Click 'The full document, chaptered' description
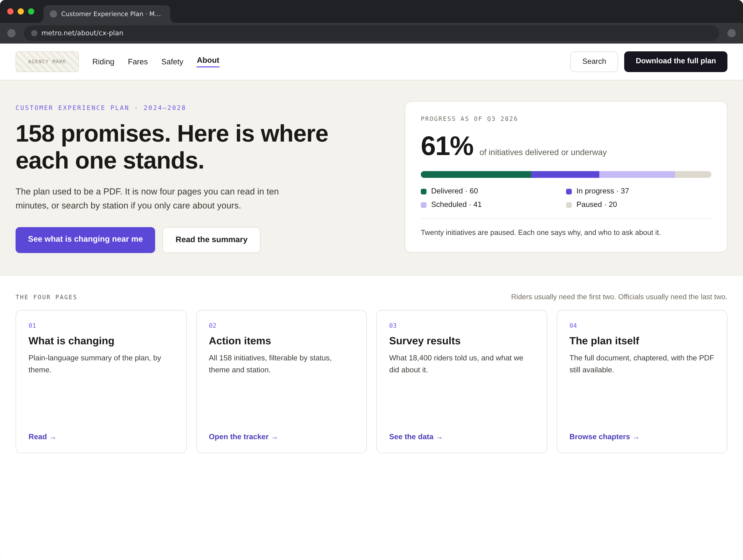The width and height of the screenshot is (743, 560). click(x=642, y=363)
